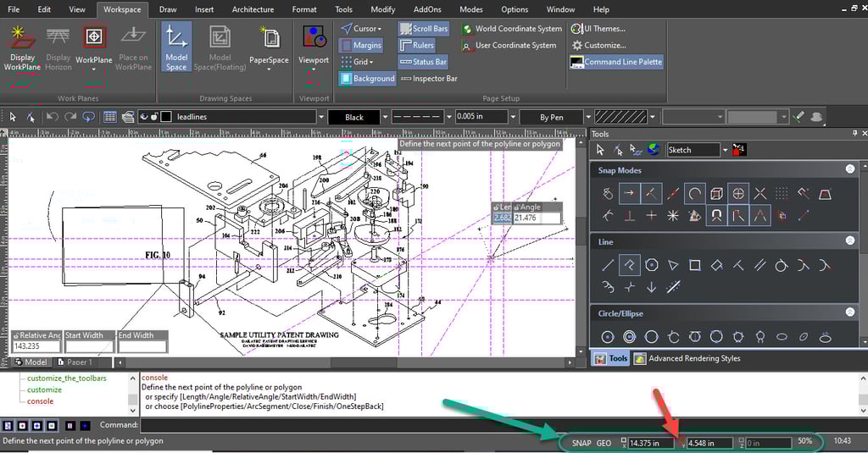Open the layers manager icon
Image resolution: width=868 pixels, height=453 pixels.
129,117
